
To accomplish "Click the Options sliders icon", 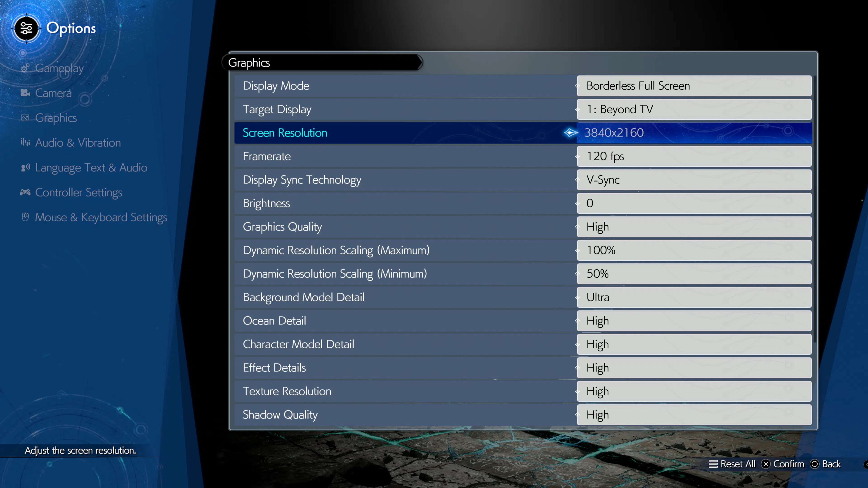I will [x=26, y=29].
